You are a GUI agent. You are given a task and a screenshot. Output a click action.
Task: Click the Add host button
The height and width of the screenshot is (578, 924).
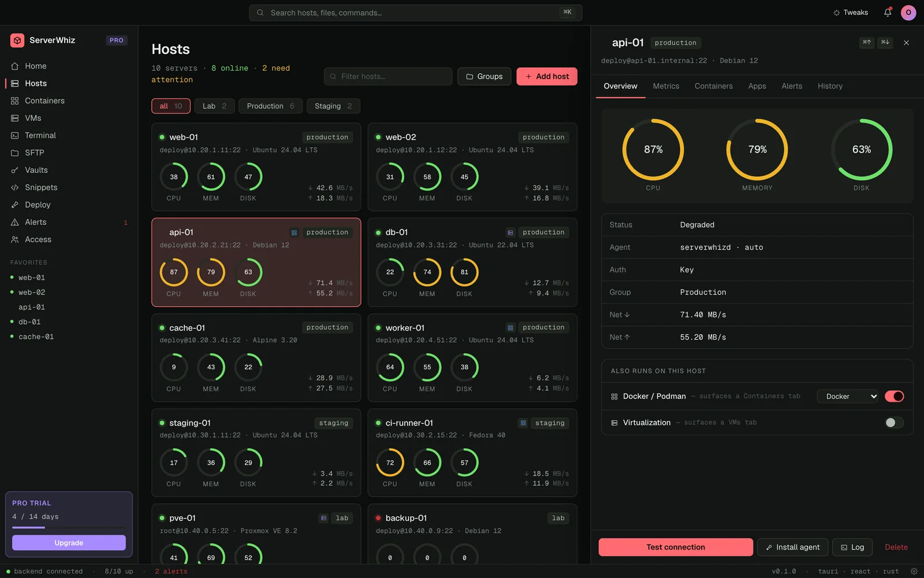click(547, 76)
